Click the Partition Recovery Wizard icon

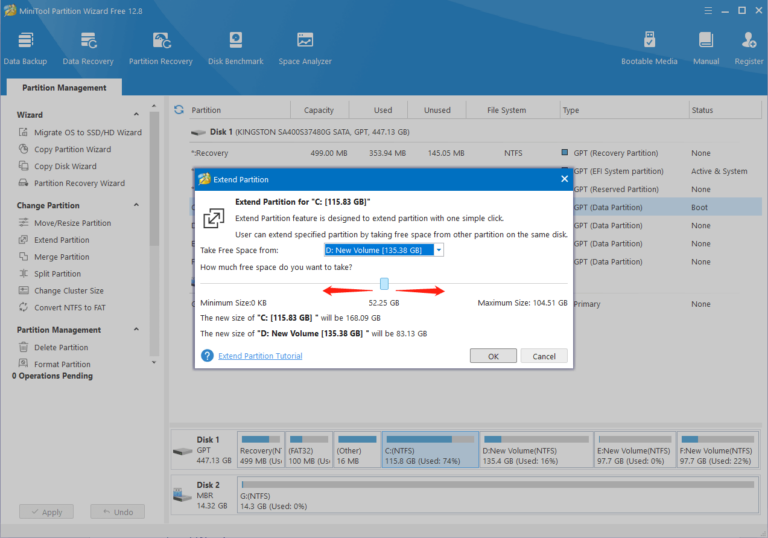pos(23,183)
